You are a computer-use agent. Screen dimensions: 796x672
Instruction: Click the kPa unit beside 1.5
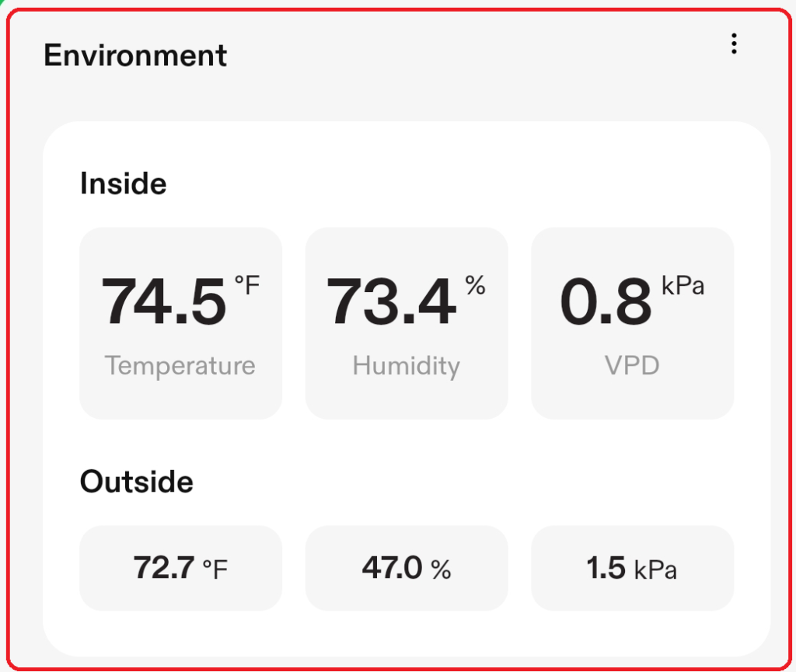click(656, 569)
